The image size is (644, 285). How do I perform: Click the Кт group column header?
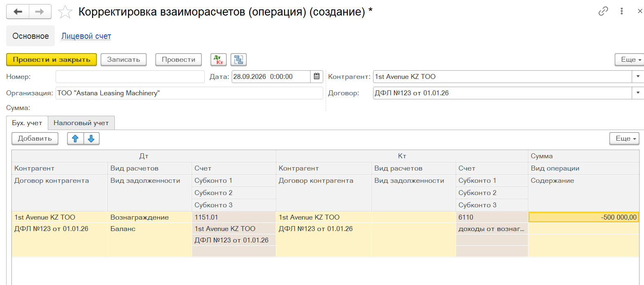(402, 156)
